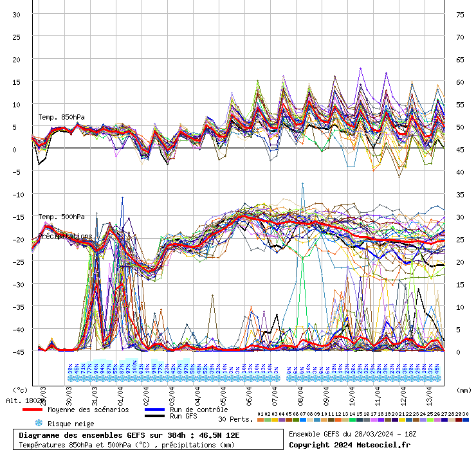This screenshot has width=476, height=450.
Task: Click the -10 temperature axis value
Action: click(18, 195)
